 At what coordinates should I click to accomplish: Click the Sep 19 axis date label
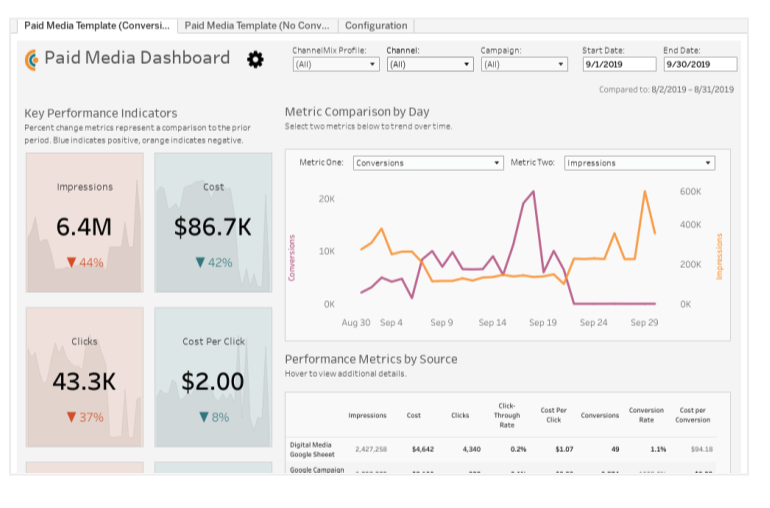point(543,323)
